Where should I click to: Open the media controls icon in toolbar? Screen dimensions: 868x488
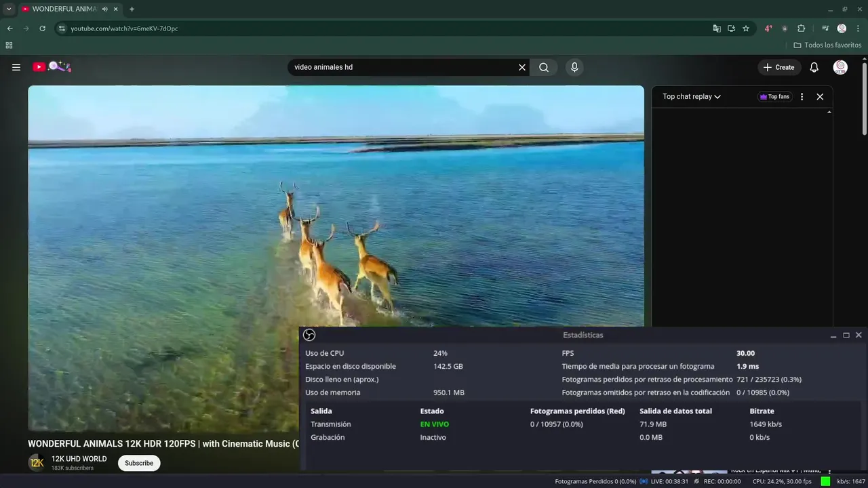pos(825,28)
